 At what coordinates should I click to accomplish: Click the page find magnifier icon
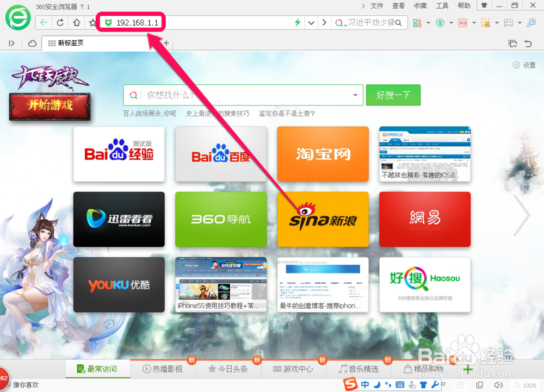click(531, 23)
